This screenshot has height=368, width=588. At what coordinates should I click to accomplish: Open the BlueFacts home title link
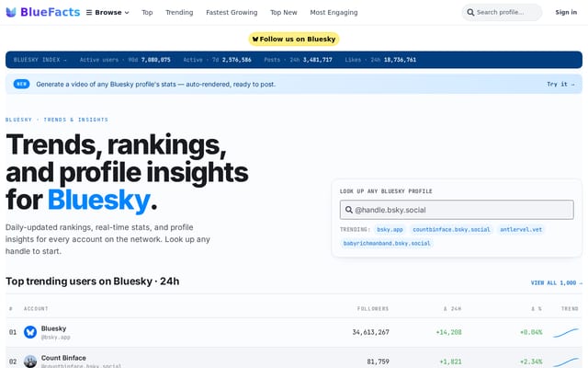point(51,12)
